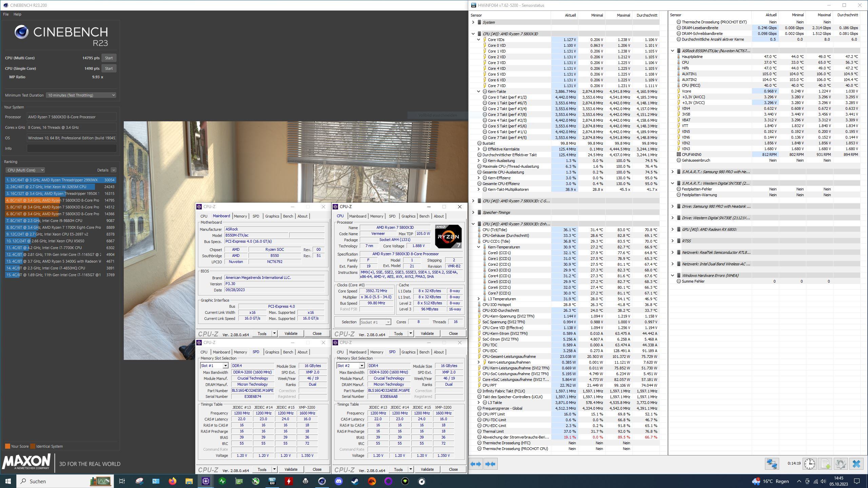This screenshot has width=868, height=488.
Task: Click the blue X close sensors icon
Action: click(x=856, y=464)
